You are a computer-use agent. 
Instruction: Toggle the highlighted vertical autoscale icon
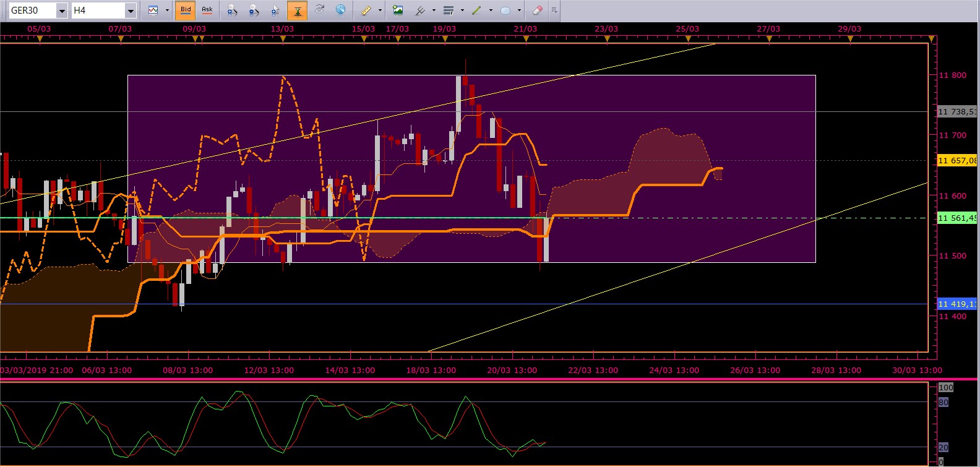[x=298, y=11]
